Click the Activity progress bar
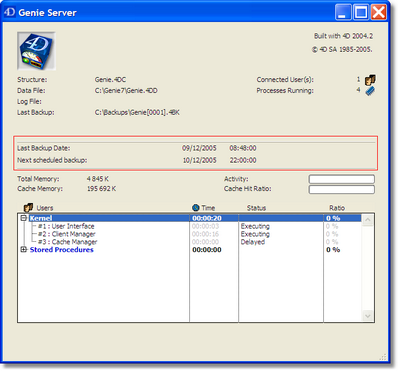398x371 pixels. (342, 179)
